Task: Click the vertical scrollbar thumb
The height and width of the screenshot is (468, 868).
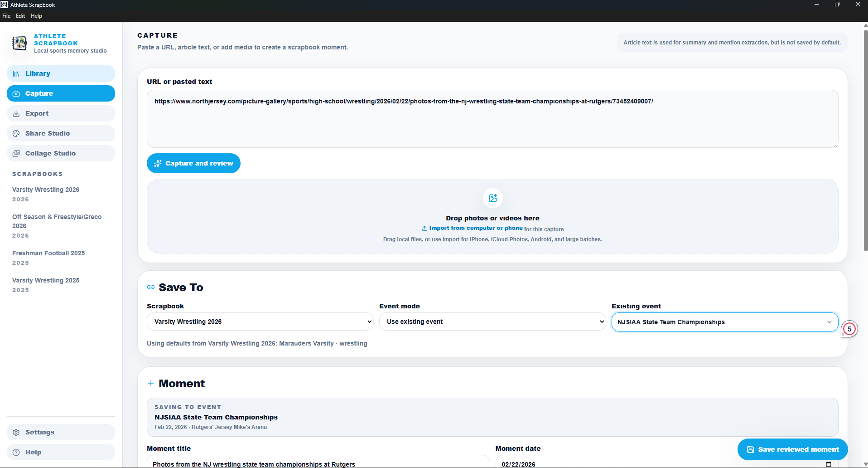Action: click(866, 140)
